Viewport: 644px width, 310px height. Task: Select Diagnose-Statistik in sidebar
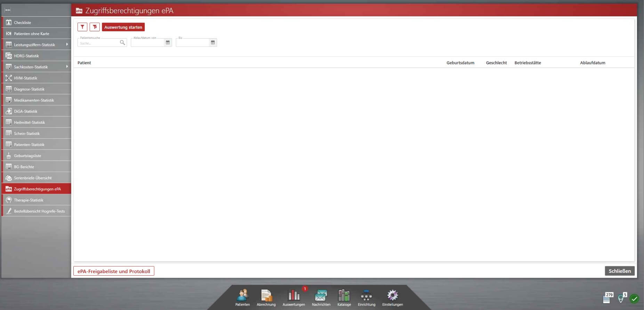coord(29,89)
